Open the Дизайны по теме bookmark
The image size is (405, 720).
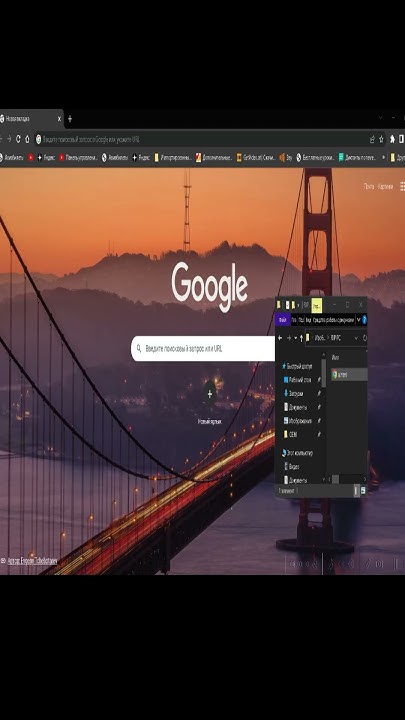click(358, 158)
